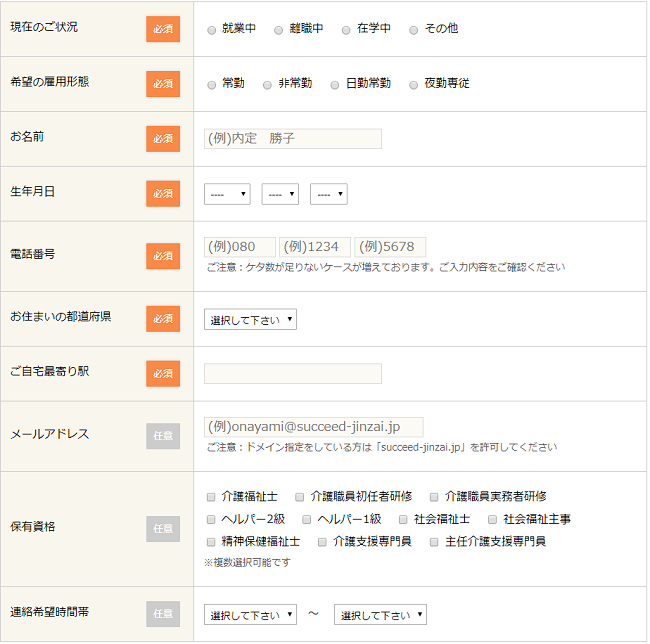Enable the 社会福祉士 checkbox
650x644 pixels.
coord(403,519)
